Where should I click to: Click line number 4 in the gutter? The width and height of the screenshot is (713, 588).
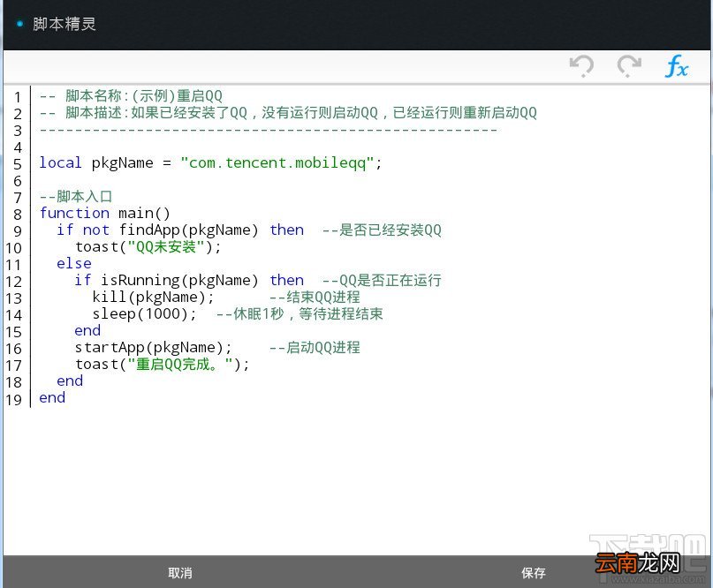[18, 147]
